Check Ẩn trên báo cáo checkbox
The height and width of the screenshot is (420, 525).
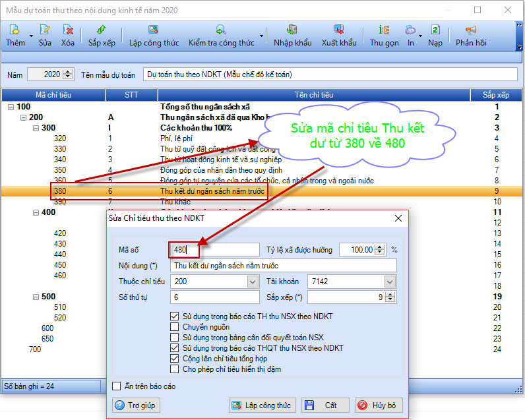pos(117,386)
